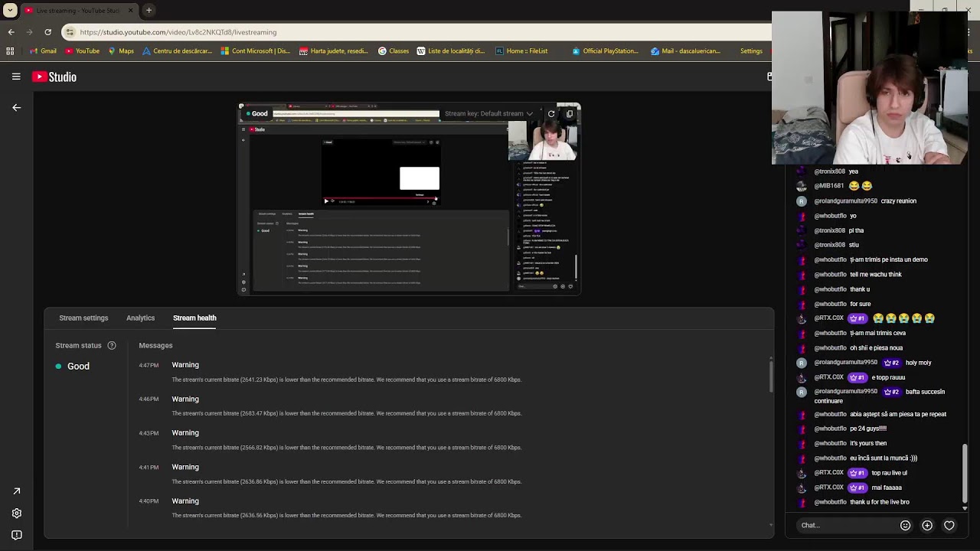Image resolution: width=980 pixels, height=551 pixels.
Task: Open the YouTube bookmark
Action: click(82, 51)
